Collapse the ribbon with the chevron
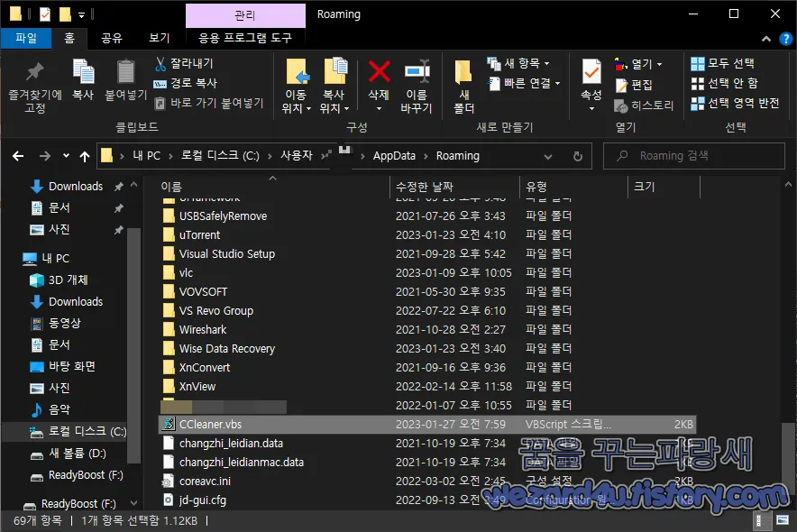 [x=766, y=39]
